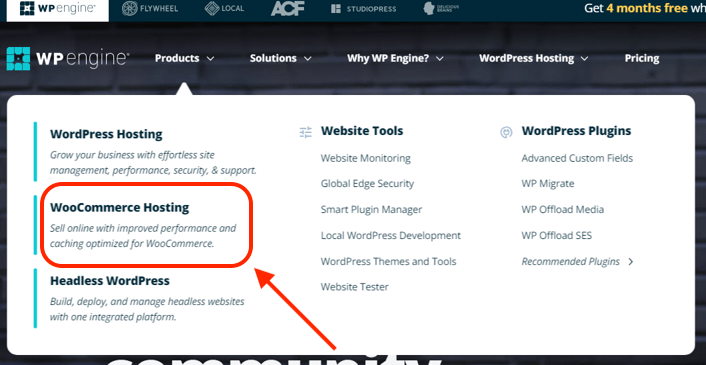Open the StudioPress brand link
Image resolution: width=706 pixels, height=365 pixels.
click(x=364, y=9)
